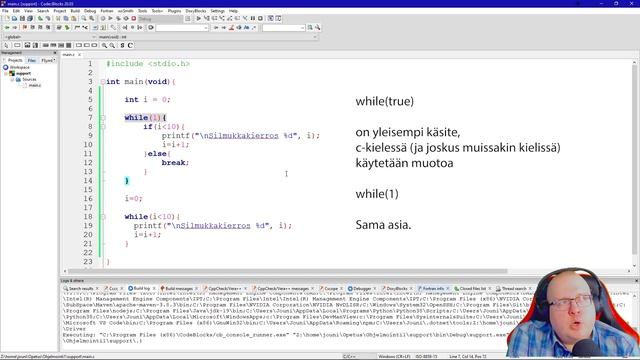
Task: Stop debugger toolbar icon
Action: click(x=260, y=18)
